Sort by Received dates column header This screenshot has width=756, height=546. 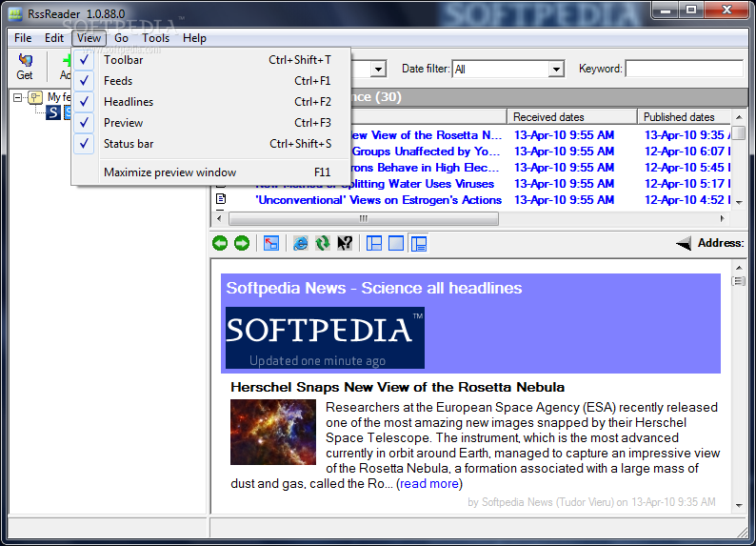(572, 116)
